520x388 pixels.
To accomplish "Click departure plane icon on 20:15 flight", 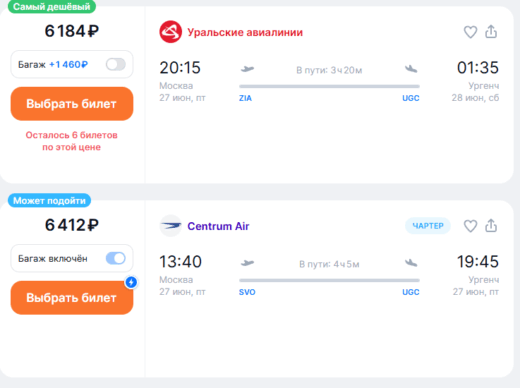I will click(x=247, y=69).
